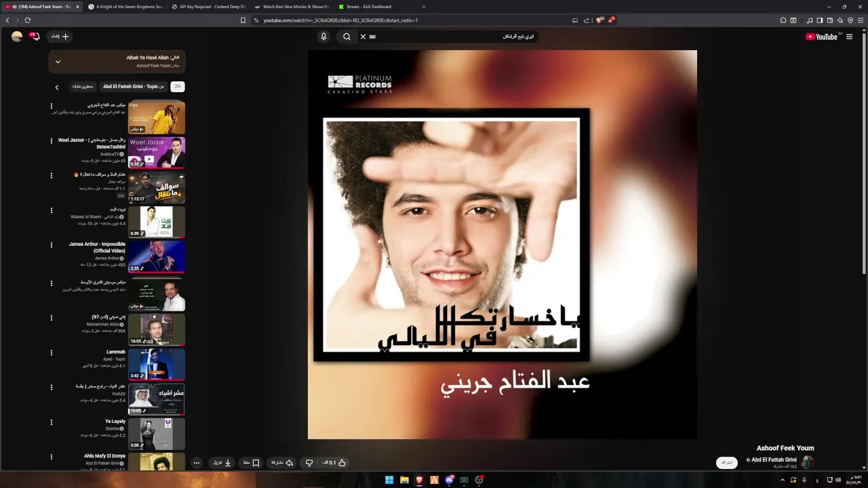Clear the search box with the X
This screenshot has height=488, width=868.
coord(363,37)
